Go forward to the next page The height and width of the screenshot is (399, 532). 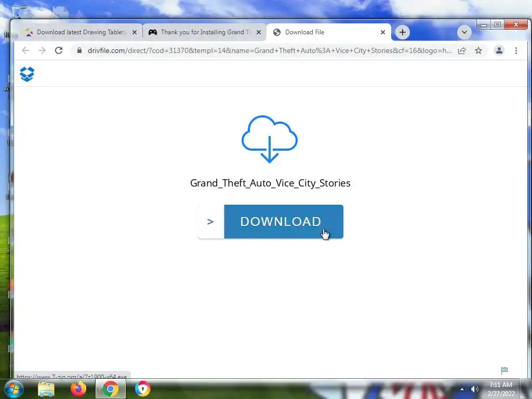(x=42, y=50)
